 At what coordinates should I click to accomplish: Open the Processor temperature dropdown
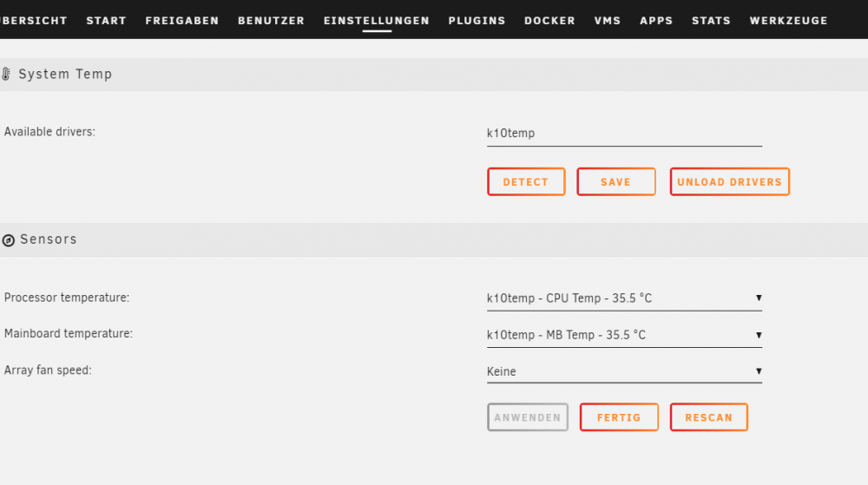[624, 298]
